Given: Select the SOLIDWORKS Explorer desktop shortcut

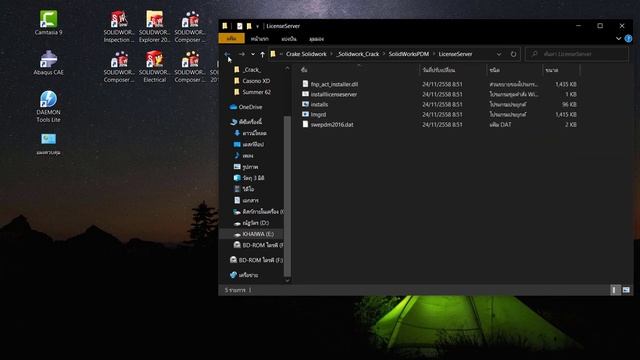Looking at the screenshot, I should click(155, 27).
